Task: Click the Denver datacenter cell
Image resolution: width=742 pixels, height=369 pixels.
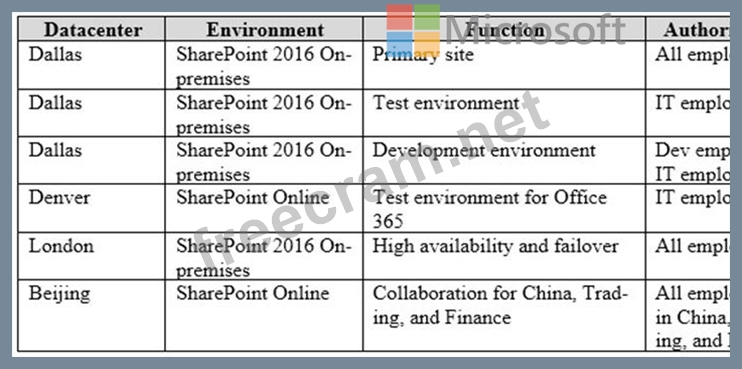Action: tap(92, 208)
